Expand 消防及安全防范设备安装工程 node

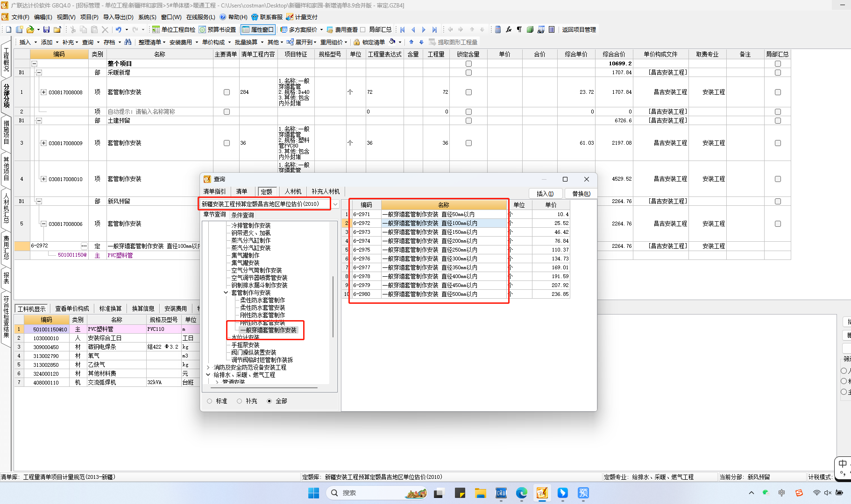(208, 368)
